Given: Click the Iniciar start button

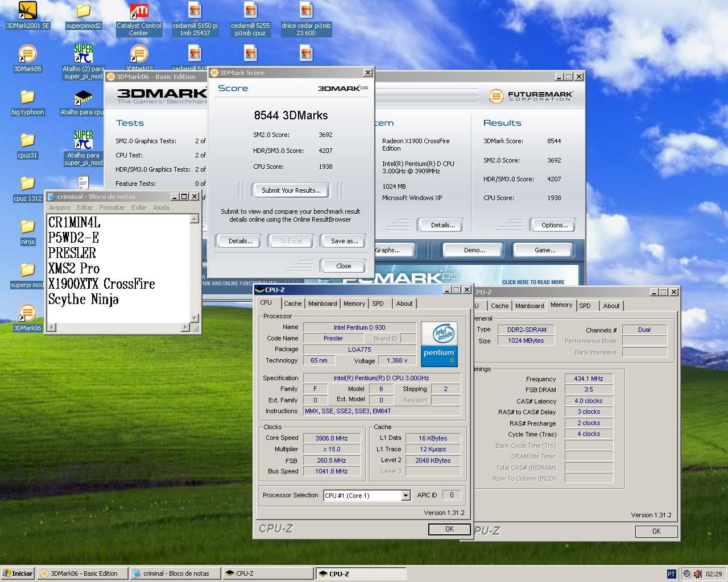Looking at the screenshot, I should pyautogui.click(x=18, y=573).
